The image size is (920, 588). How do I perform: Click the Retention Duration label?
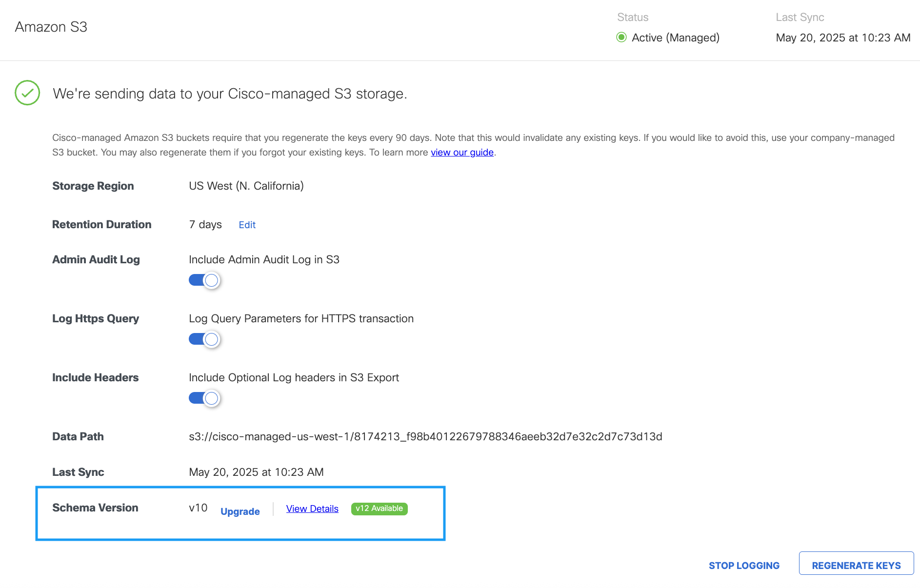pyautogui.click(x=101, y=224)
